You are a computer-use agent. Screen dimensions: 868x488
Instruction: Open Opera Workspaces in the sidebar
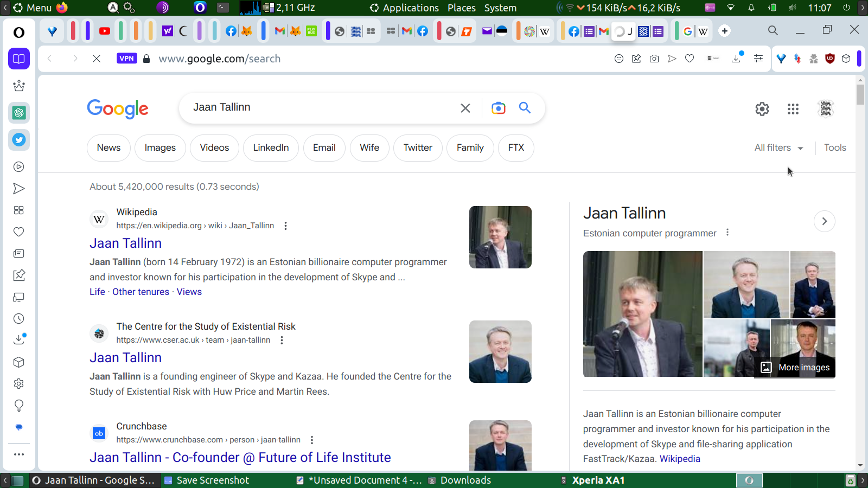point(19,59)
